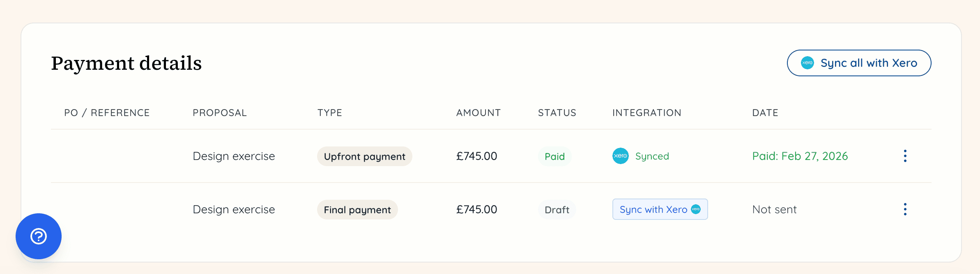980x274 pixels.
Task: Open the kebab menu for the Final payment row
Action: [x=905, y=209]
